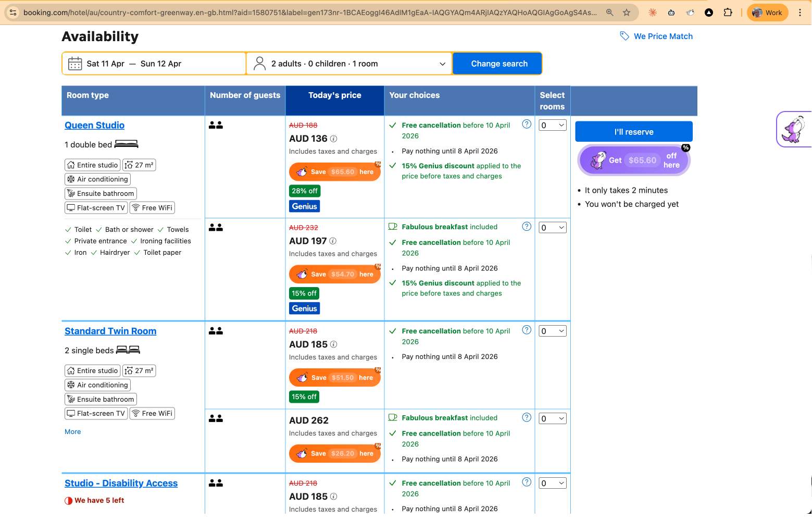Click the purple cat coupon extension icon
This screenshot has height=520, width=812.
pos(793,129)
